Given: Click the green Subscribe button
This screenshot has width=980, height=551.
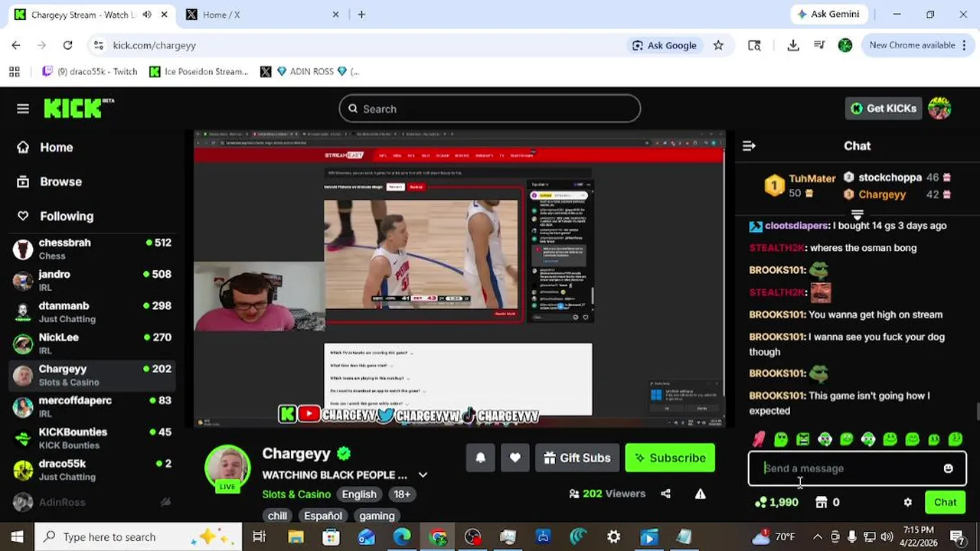Looking at the screenshot, I should [x=670, y=458].
